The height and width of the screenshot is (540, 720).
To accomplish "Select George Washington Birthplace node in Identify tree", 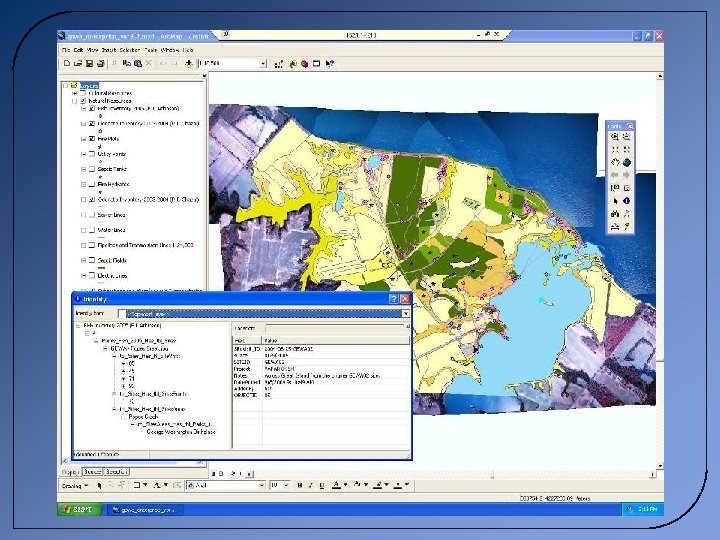I will 180,432.
